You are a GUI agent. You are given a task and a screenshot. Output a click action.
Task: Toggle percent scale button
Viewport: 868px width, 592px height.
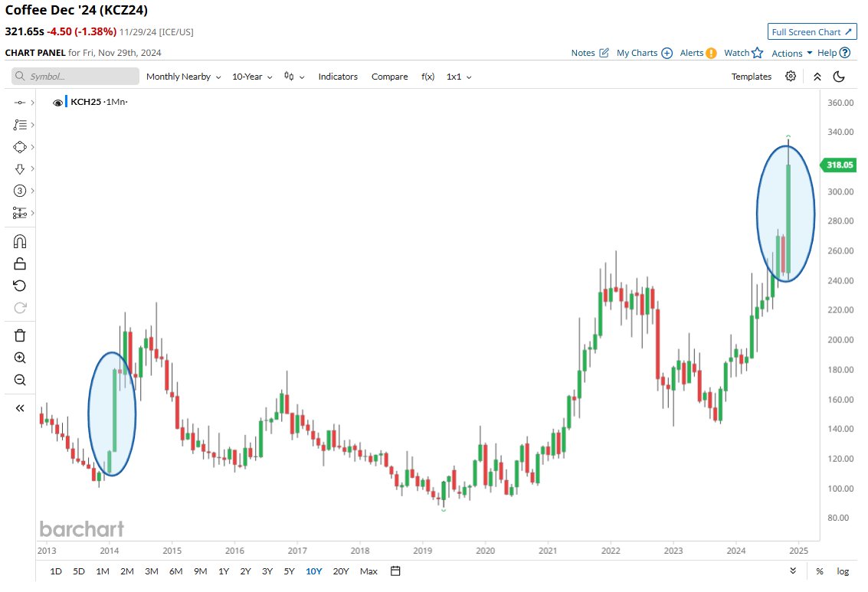(819, 571)
